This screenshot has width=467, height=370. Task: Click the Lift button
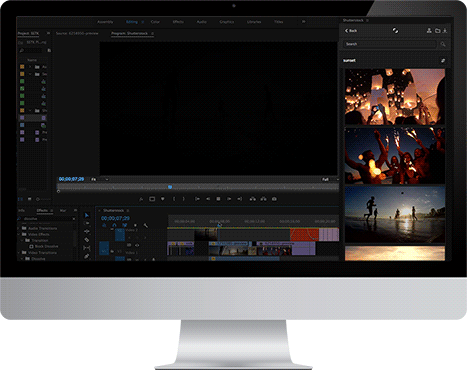pos(253,199)
